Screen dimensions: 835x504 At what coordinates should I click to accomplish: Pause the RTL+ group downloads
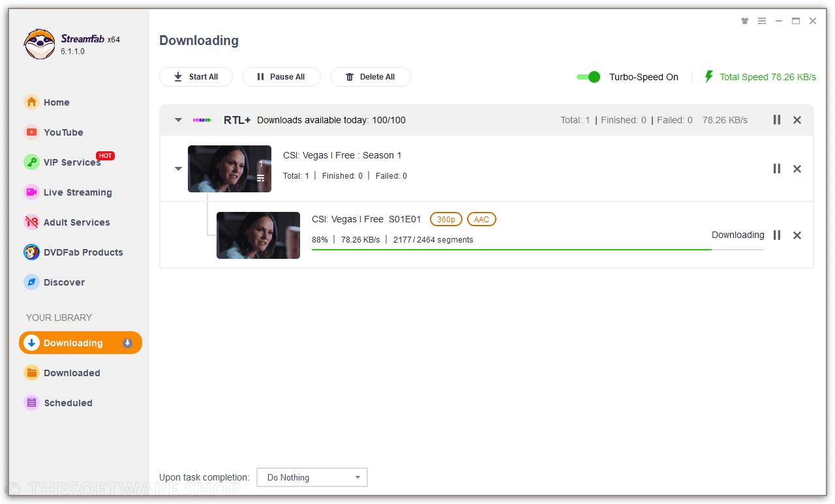click(x=777, y=120)
